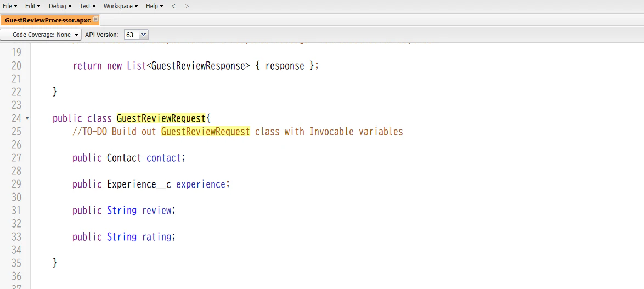This screenshot has height=289, width=644.
Task: Go forward with the > arrow
Action: pos(187,6)
